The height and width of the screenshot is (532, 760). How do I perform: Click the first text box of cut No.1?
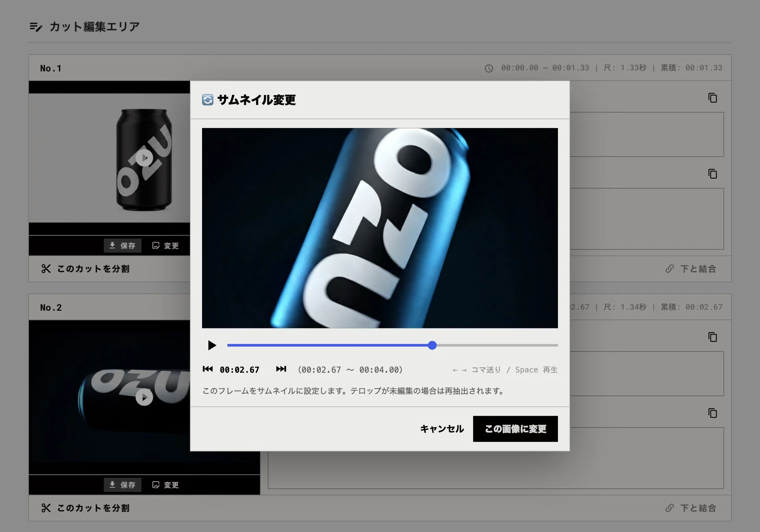tap(647, 134)
